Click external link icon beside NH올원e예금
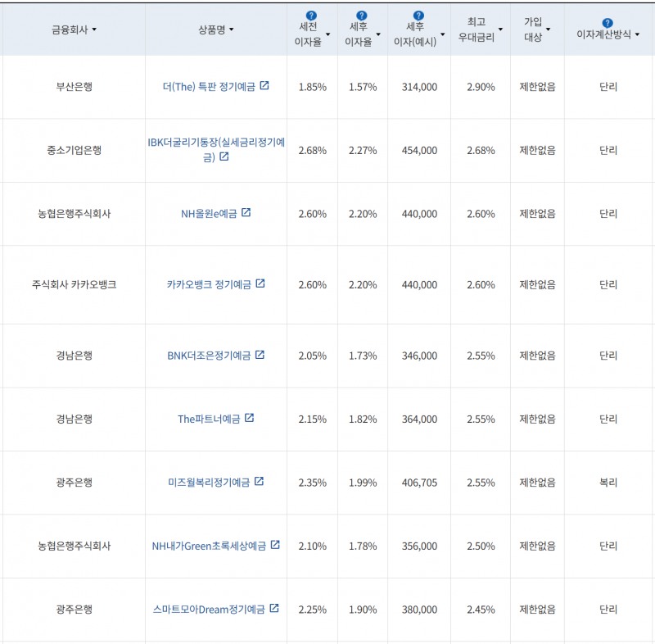 click(246, 213)
